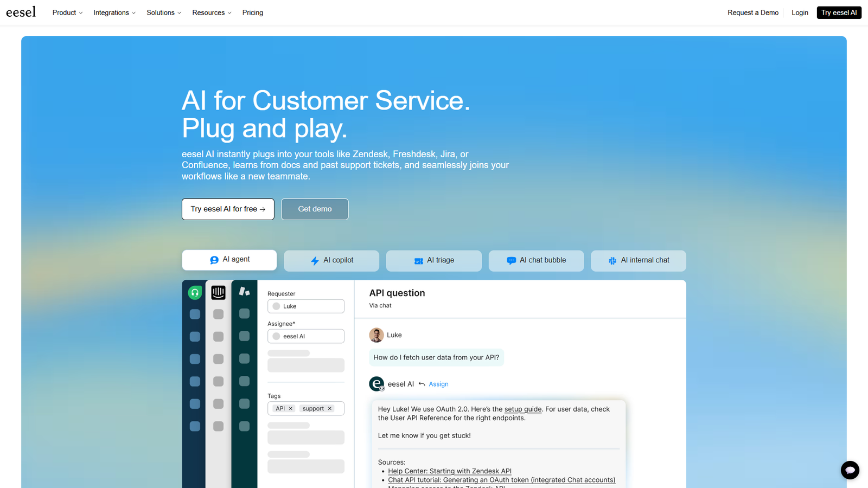The height and width of the screenshot is (488, 868).
Task: Remove the API tag
Action: tap(291, 408)
